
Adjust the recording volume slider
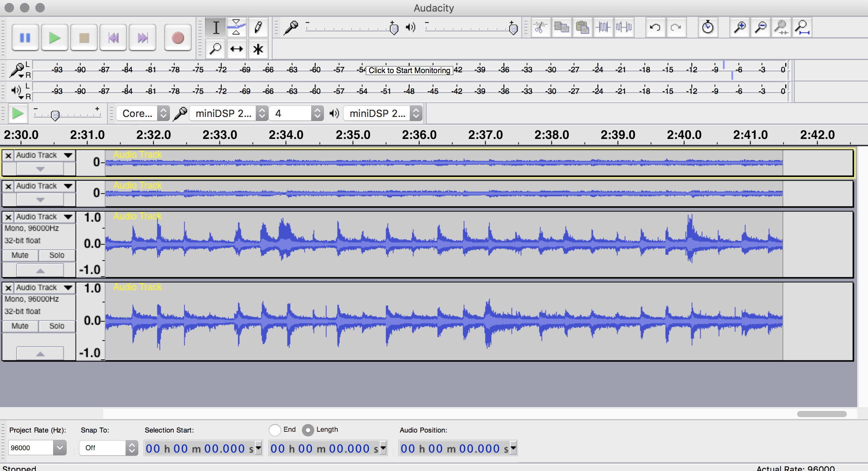pos(394,28)
